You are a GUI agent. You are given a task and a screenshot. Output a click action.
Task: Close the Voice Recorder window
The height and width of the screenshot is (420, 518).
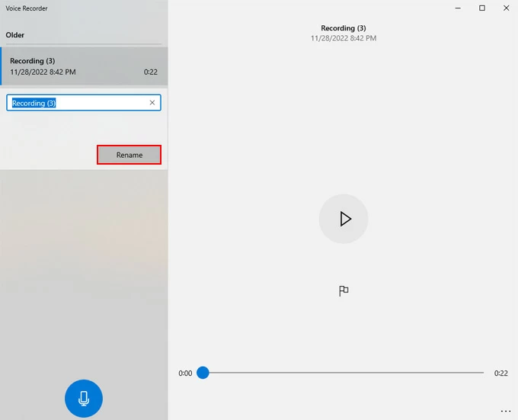click(504, 8)
